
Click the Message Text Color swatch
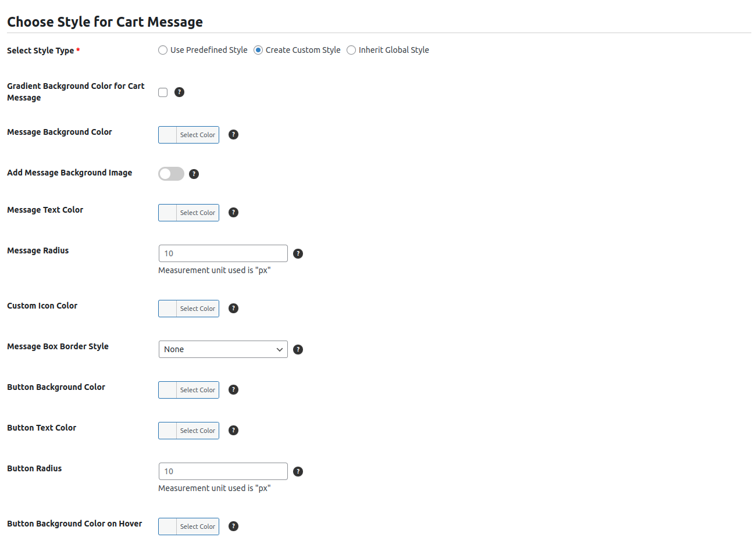coord(168,213)
